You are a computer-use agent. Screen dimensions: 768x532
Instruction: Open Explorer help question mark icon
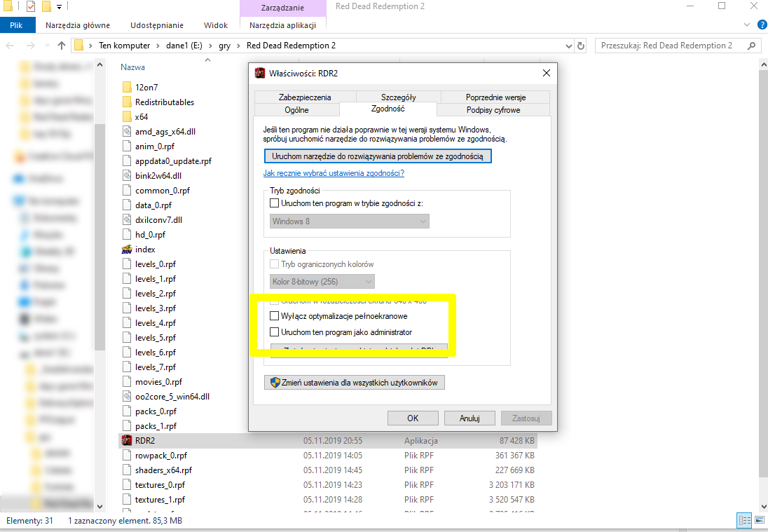pyautogui.click(x=762, y=25)
